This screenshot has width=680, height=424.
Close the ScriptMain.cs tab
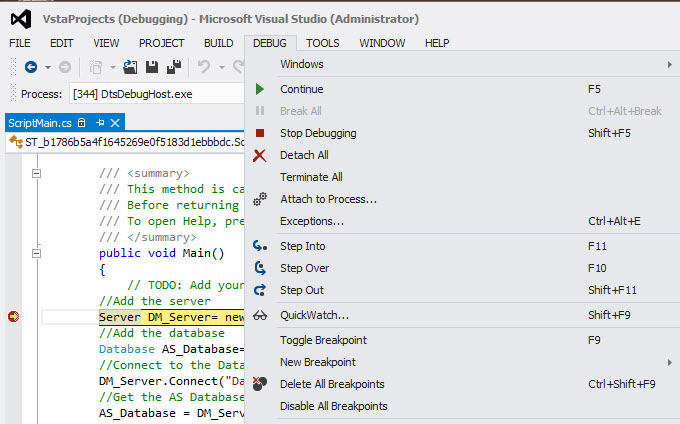coord(115,123)
